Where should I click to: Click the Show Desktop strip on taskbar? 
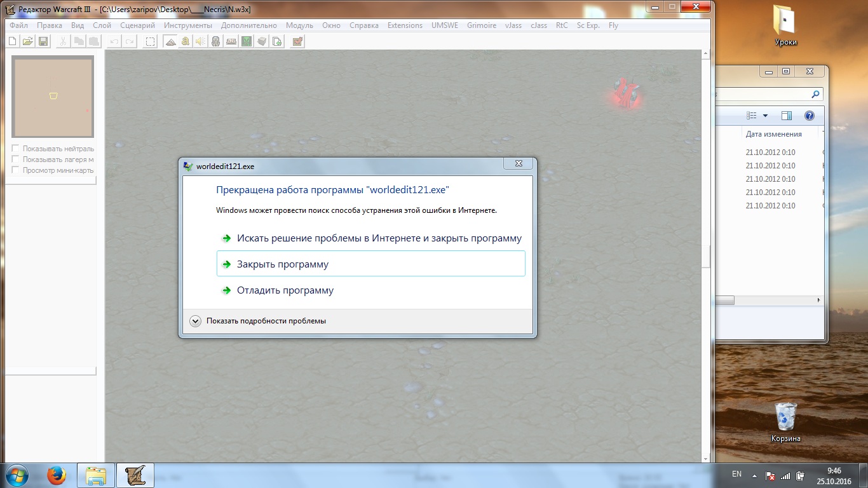[863, 475]
